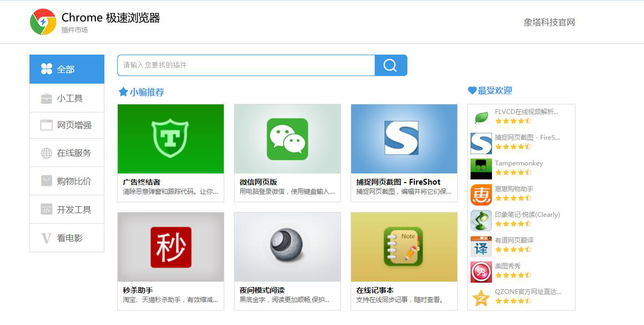Open the 秒杀助手 red thumbnail
The height and width of the screenshot is (325, 644).
pyautogui.click(x=171, y=247)
